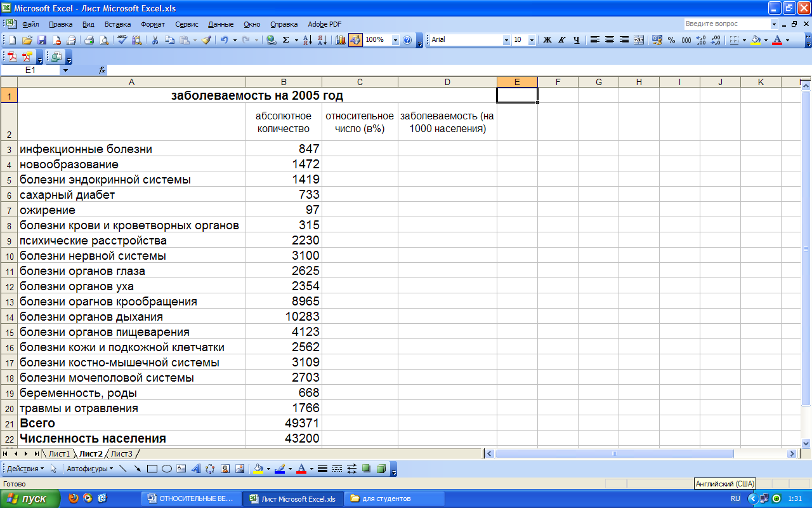Open the AutoSum functions dropdown arrow
Viewport: 812px width, 508px height.
[x=296, y=40]
